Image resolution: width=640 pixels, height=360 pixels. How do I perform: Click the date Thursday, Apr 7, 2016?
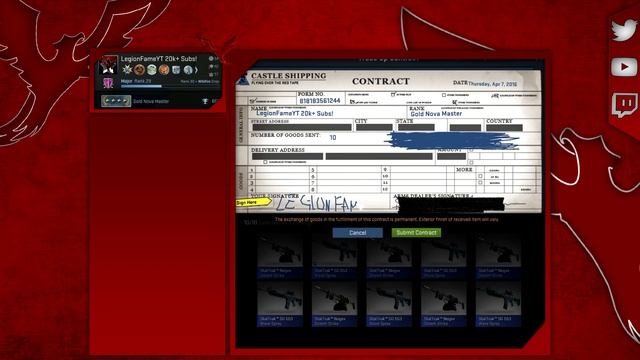492,84
